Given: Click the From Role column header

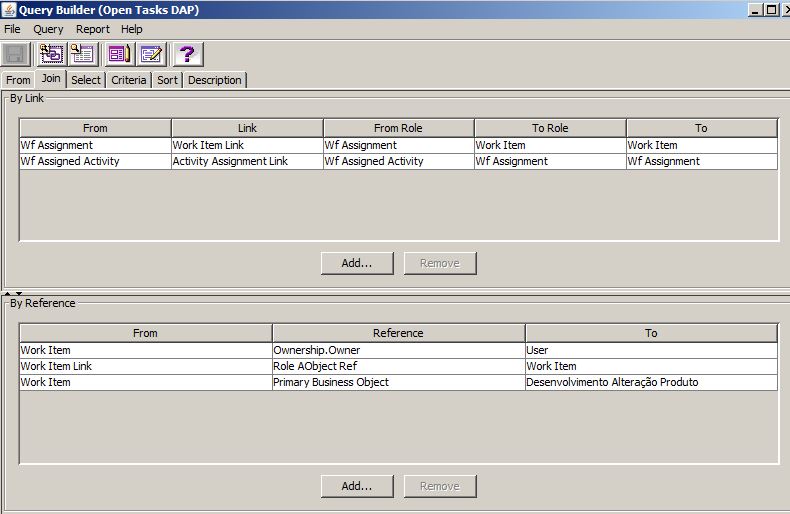Looking at the screenshot, I should coord(399,128).
